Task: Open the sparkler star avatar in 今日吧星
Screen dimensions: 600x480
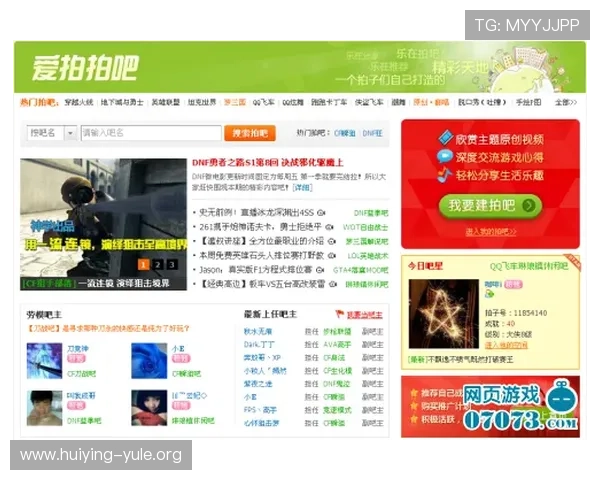Action: point(443,314)
